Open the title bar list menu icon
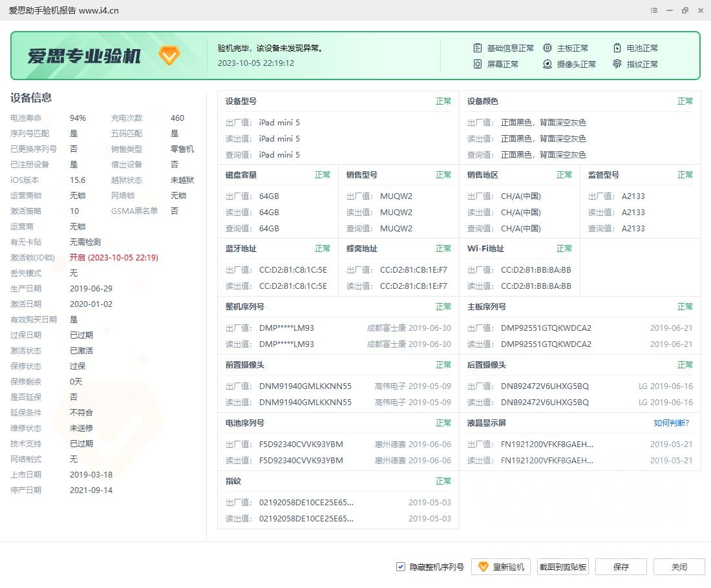The width and height of the screenshot is (711, 588). click(654, 10)
